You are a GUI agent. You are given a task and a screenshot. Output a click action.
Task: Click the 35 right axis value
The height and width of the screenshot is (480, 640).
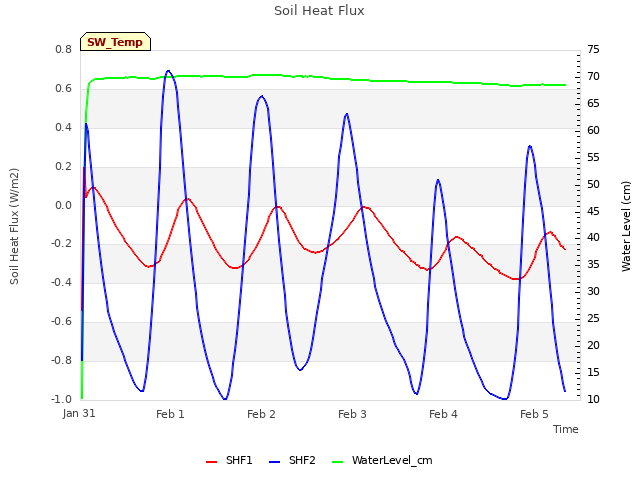point(593,264)
